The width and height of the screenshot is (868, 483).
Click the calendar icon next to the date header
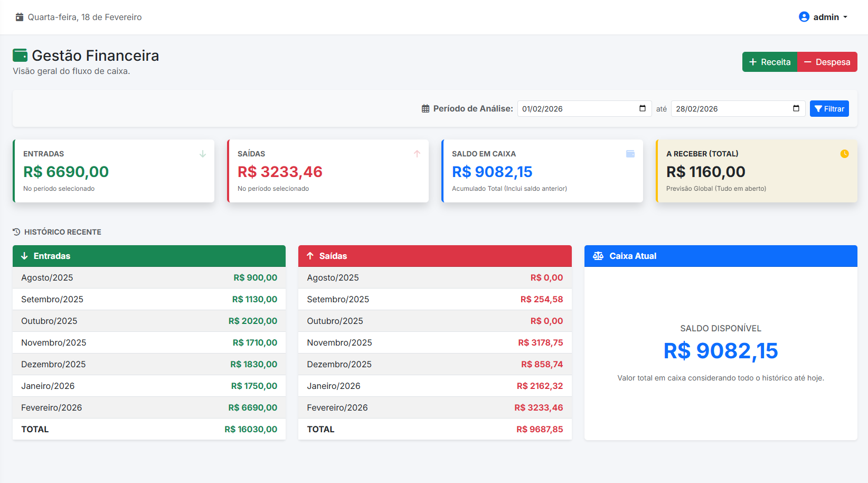tap(20, 16)
